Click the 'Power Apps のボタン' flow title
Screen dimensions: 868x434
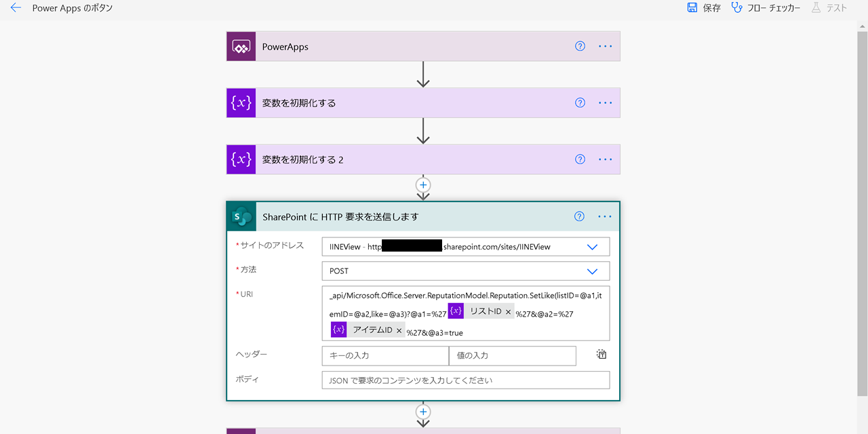pyautogui.click(x=73, y=8)
